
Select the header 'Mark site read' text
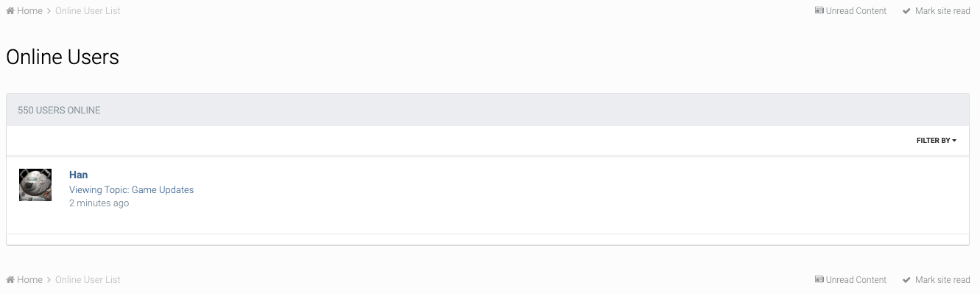(x=942, y=11)
